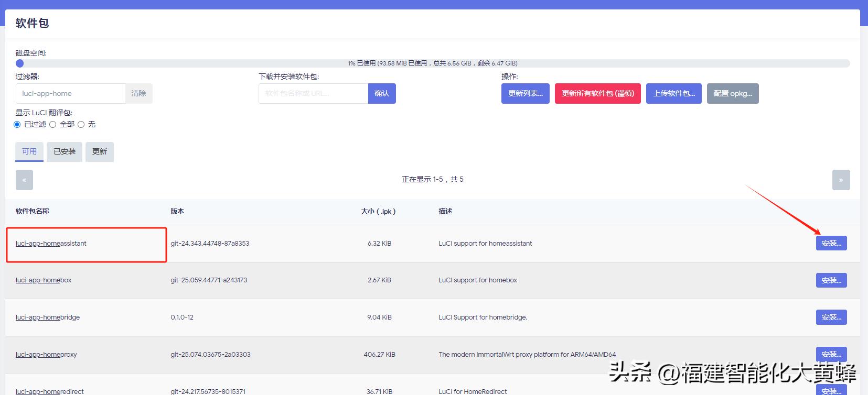The width and height of the screenshot is (868, 395).
Task: Click the 更新列表 button
Action: pyautogui.click(x=525, y=93)
